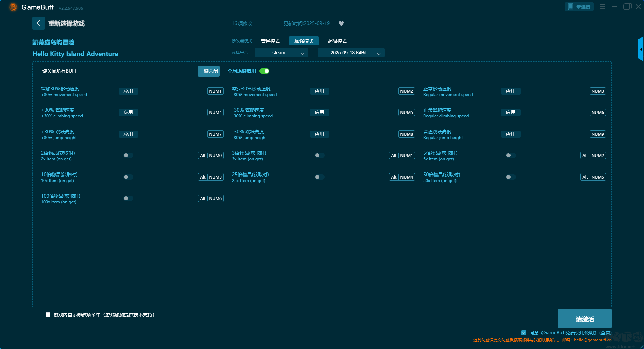
Task: Select the 普通模式 mode tab
Action: pos(270,41)
